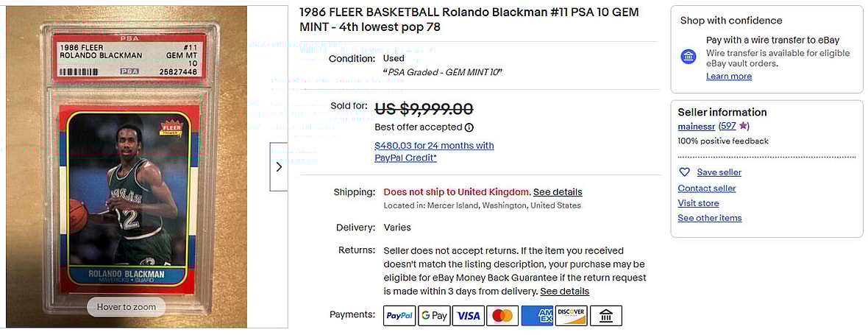Click the Visa card icon
The height and width of the screenshot is (335, 868).
click(468, 316)
